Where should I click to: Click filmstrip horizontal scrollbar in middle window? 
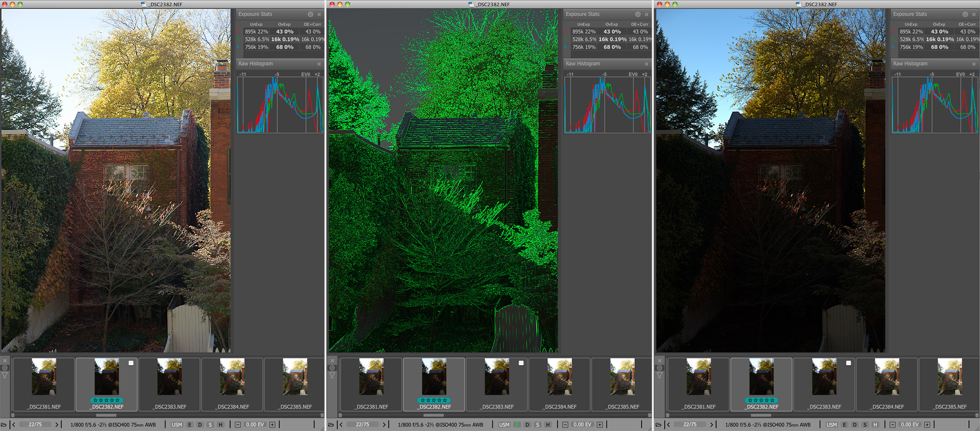[x=434, y=415]
